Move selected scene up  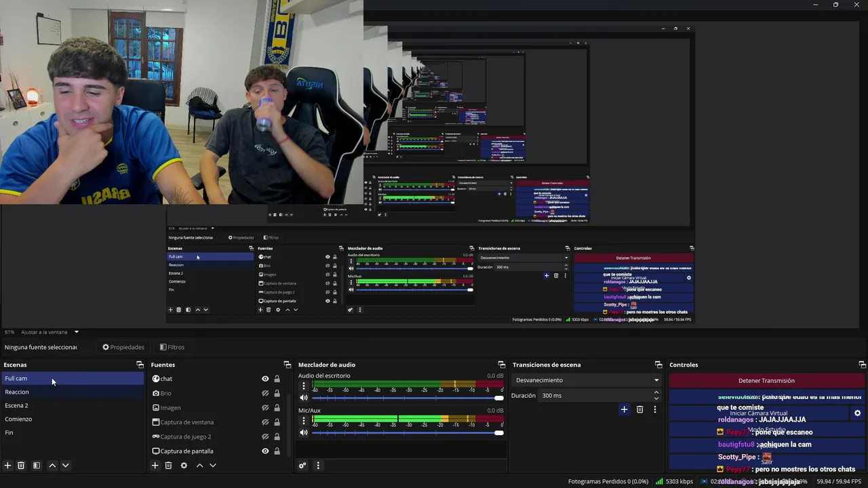click(x=52, y=466)
